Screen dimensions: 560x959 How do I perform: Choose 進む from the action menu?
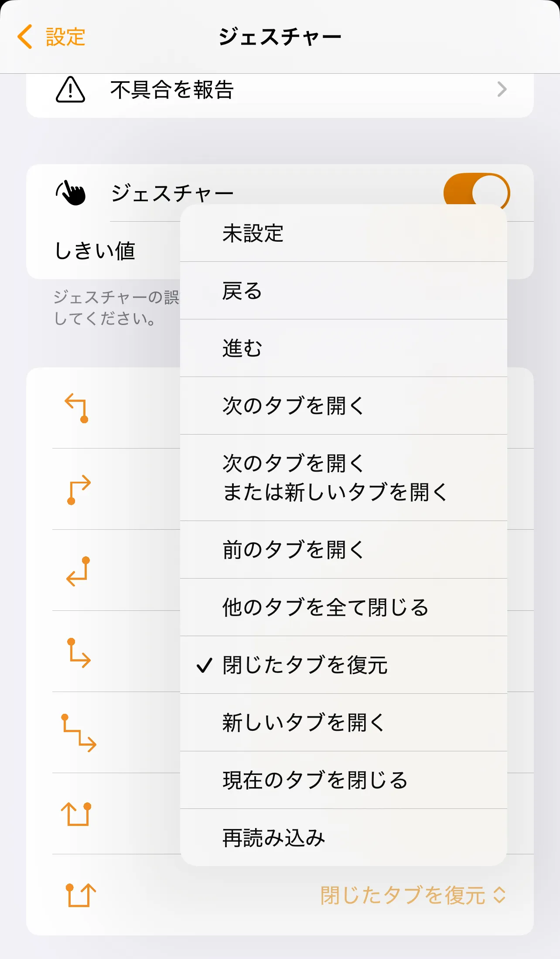(x=242, y=348)
